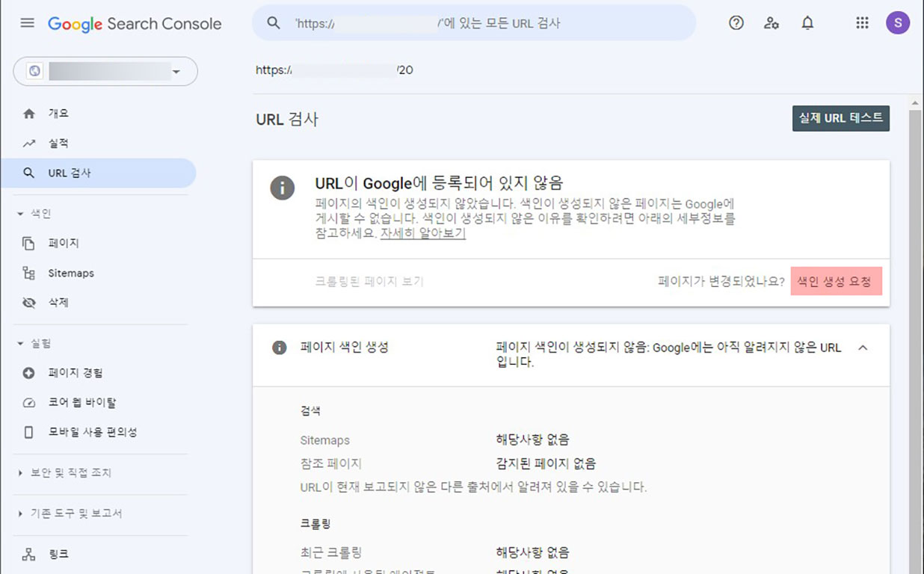Click the plus circle icon beside 페이지 경험
The image size is (924, 574).
click(x=29, y=373)
